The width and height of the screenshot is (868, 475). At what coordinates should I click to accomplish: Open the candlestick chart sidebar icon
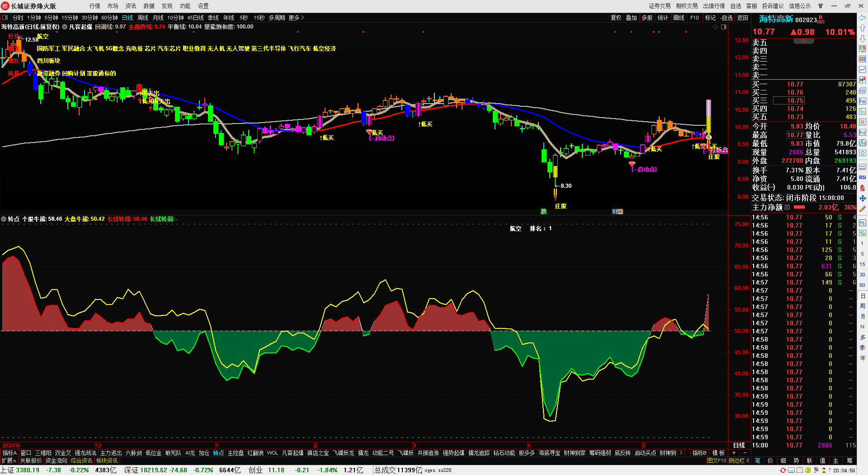pos(863,80)
